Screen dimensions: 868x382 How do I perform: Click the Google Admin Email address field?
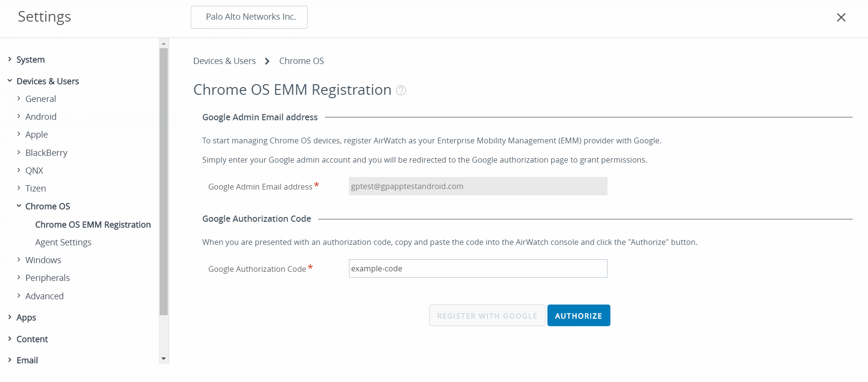pos(478,186)
